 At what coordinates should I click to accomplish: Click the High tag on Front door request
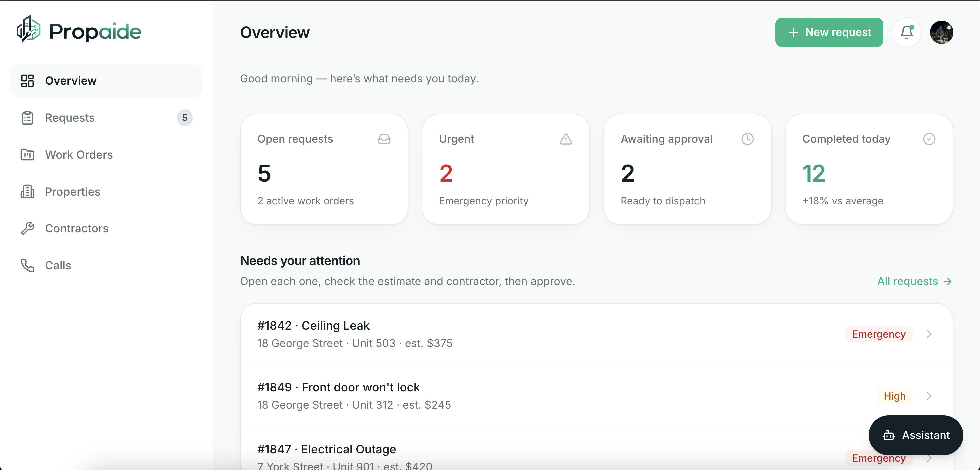tap(894, 396)
